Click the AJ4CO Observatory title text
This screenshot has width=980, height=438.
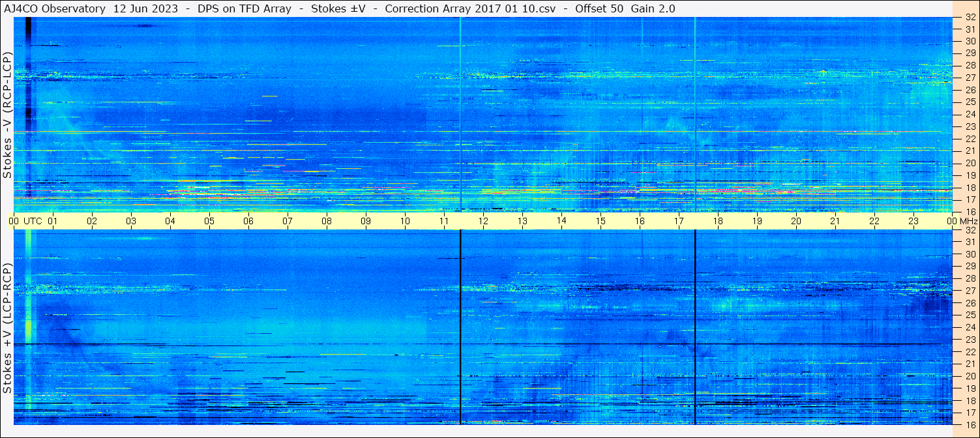pyautogui.click(x=55, y=8)
